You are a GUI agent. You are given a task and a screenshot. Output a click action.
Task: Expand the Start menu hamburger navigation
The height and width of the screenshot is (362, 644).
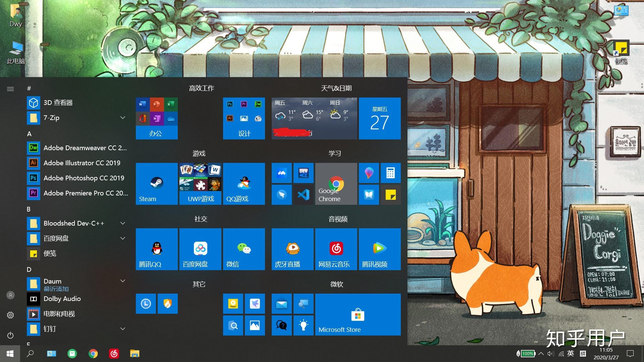click(10, 89)
